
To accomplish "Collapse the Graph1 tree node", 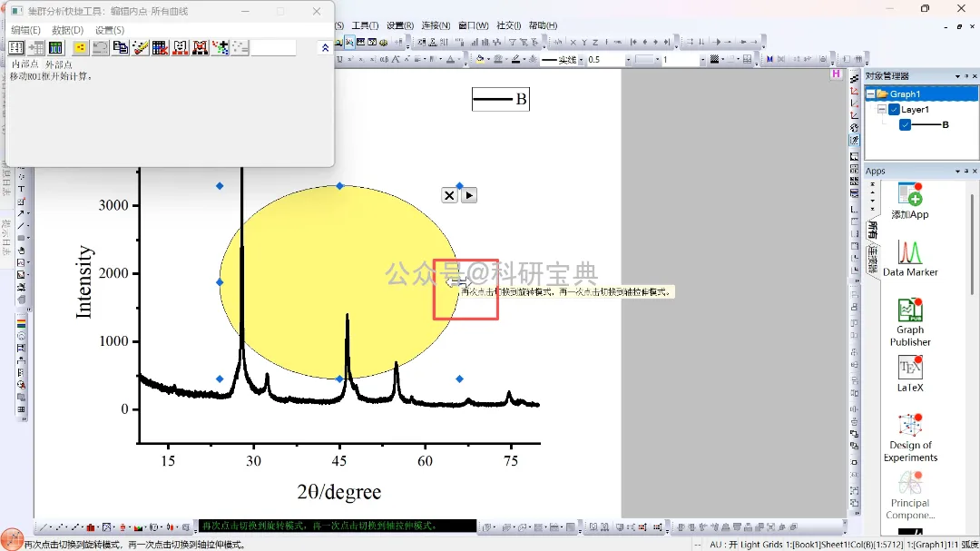I will tap(870, 93).
